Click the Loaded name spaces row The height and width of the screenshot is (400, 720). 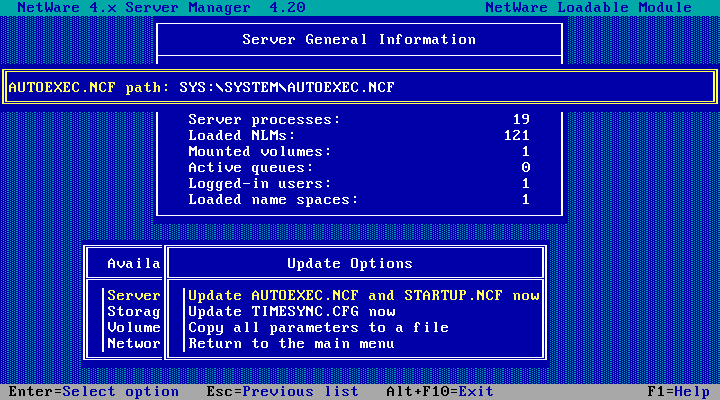click(359, 200)
